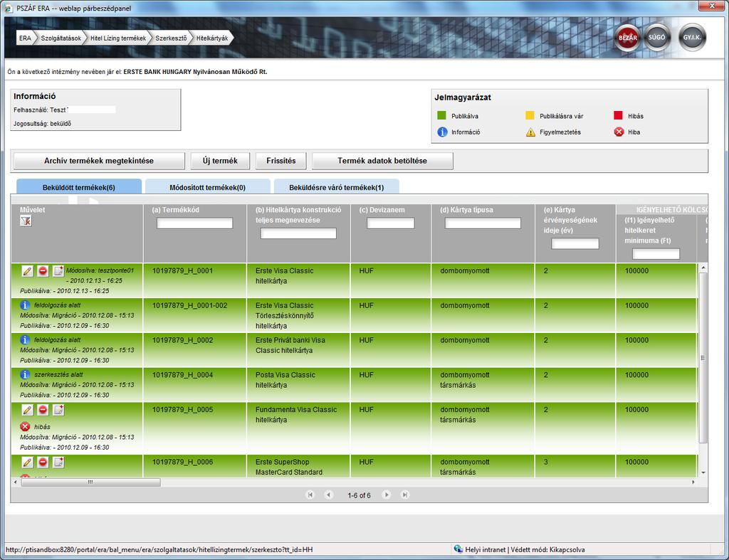Focus the (e) Kártya érvényességének ideje filter
This screenshot has width=729, height=560.
point(575,243)
